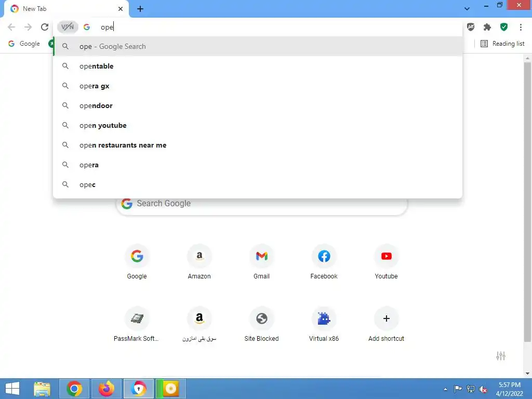Viewport: 532px width, 399px height.
Task: Show hidden system tray icons
Action: coord(445,389)
